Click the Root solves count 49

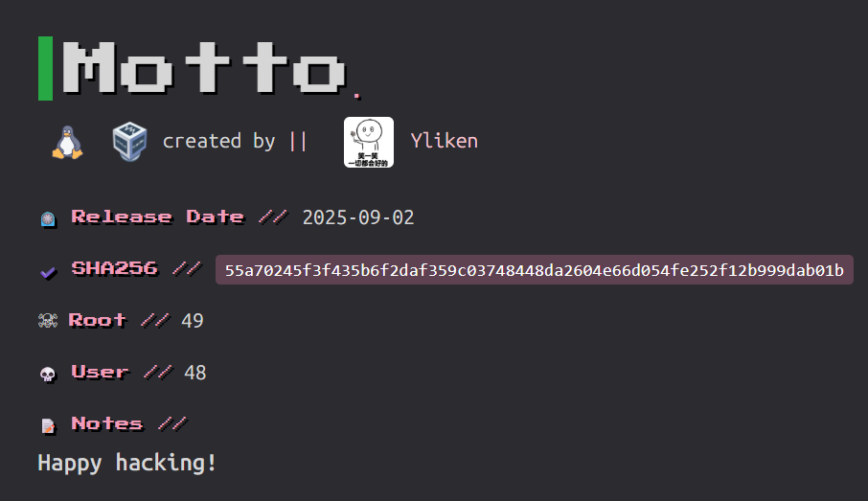(193, 320)
